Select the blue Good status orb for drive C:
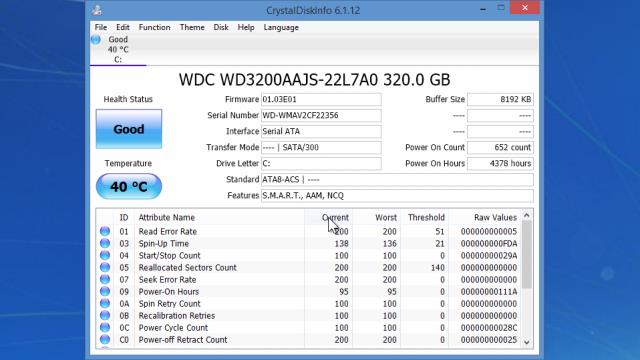The image size is (640, 360). (96, 40)
